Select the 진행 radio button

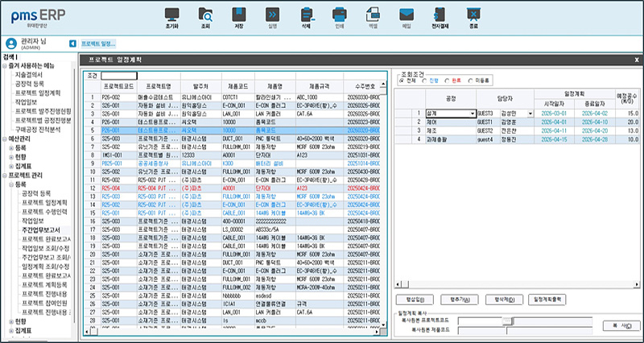(425, 81)
